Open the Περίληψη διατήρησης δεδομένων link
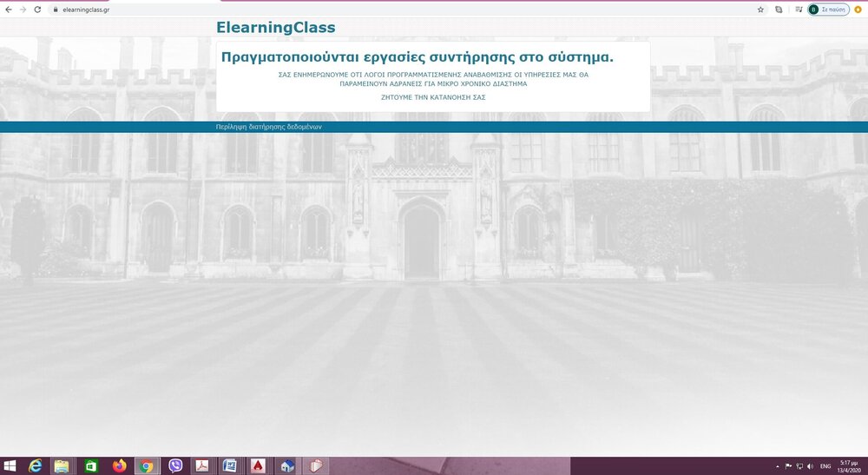The image size is (868, 475). [268, 127]
